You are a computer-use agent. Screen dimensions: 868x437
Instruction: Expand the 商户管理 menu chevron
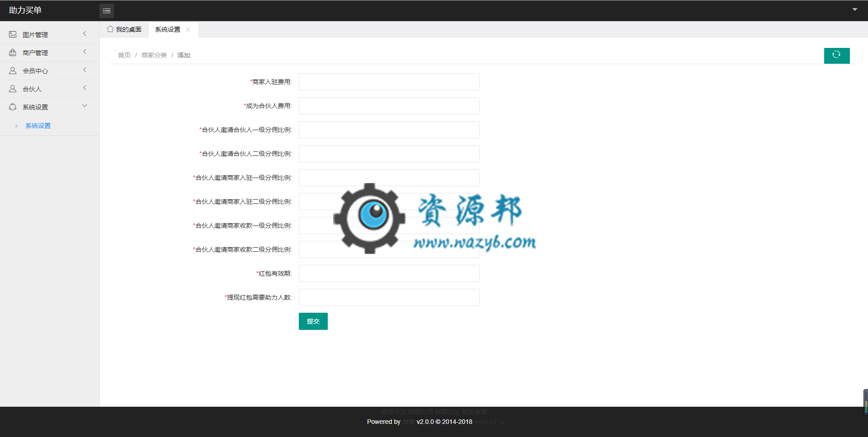click(x=85, y=52)
